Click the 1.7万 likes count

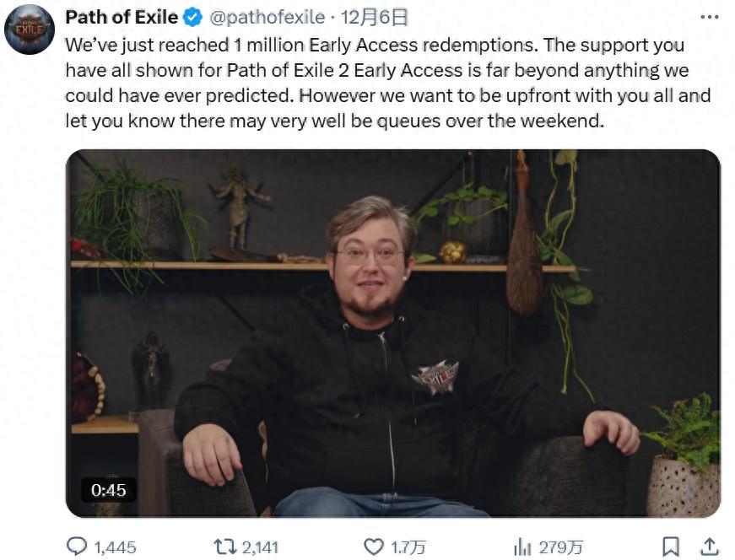(x=408, y=547)
